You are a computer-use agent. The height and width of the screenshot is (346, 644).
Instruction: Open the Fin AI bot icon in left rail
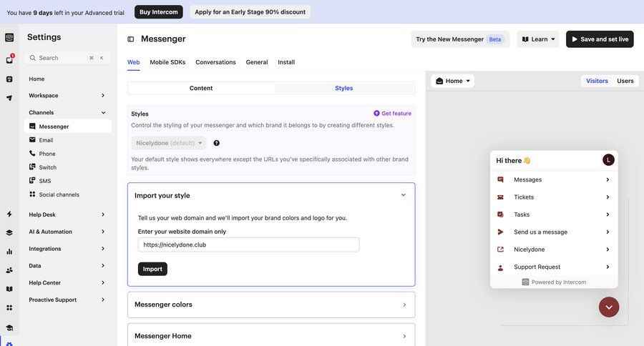[9, 79]
